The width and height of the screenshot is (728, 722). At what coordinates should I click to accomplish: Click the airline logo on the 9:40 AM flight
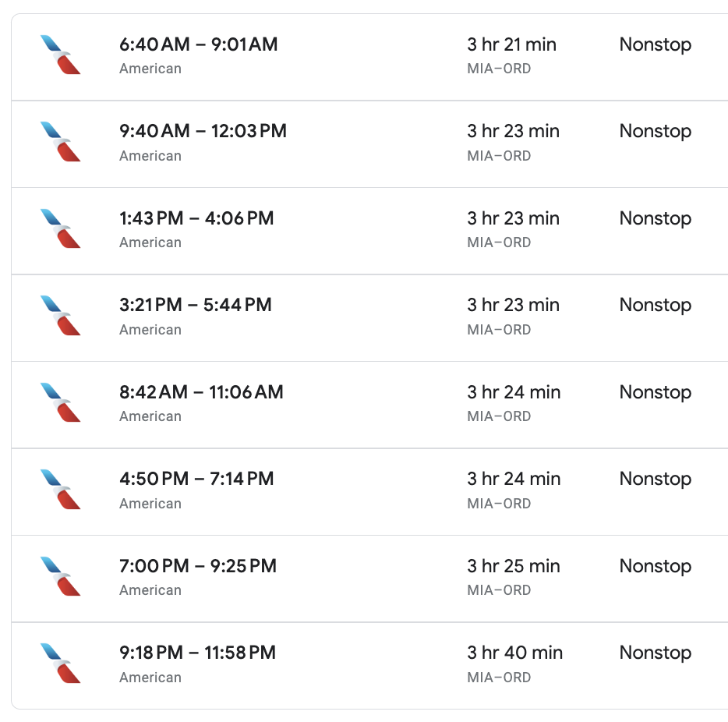[60, 142]
